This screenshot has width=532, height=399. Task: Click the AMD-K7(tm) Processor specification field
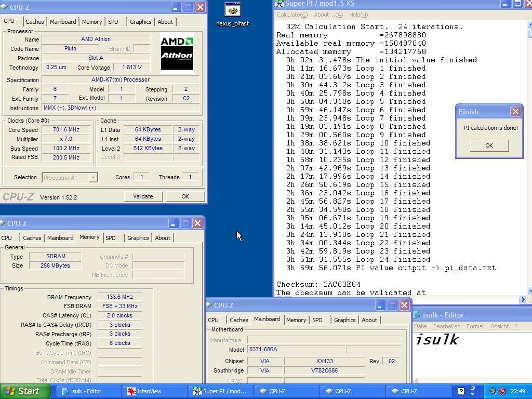(121, 79)
